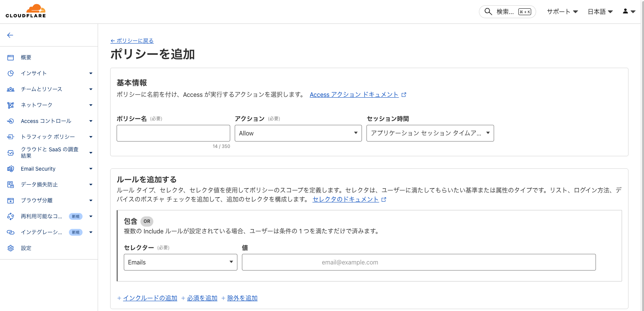Click the 概要 overview icon
This screenshot has width=644, height=311.
coord(11,58)
